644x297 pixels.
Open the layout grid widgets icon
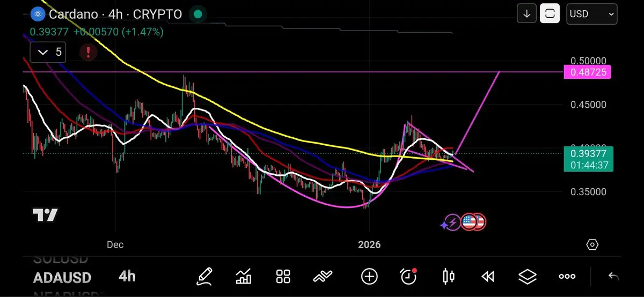[x=283, y=276]
